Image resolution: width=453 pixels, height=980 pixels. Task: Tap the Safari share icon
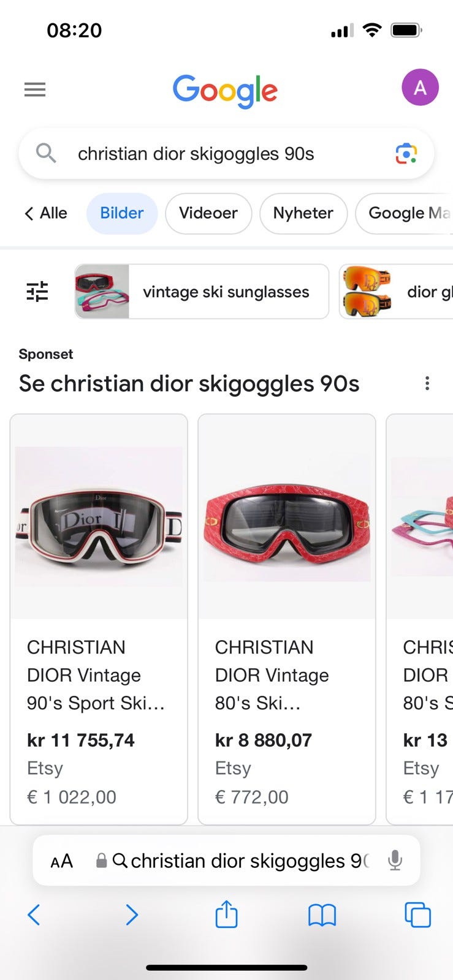226,914
